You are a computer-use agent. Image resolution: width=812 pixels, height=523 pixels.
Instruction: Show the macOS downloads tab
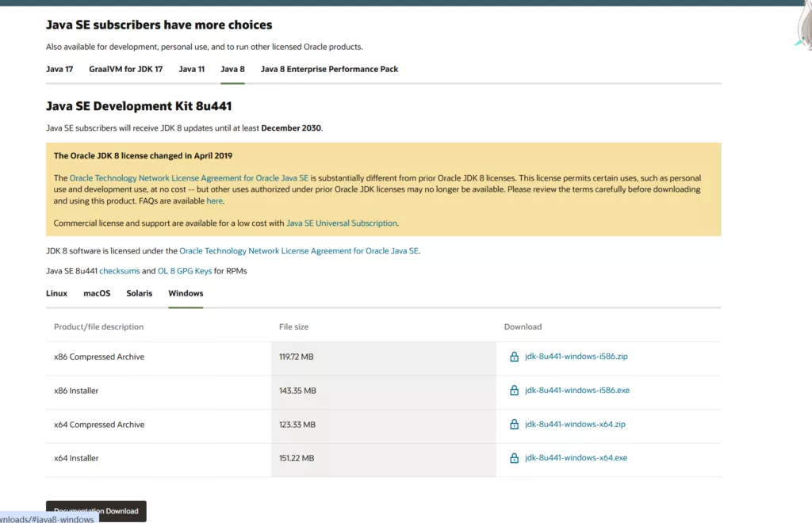click(97, 293)
